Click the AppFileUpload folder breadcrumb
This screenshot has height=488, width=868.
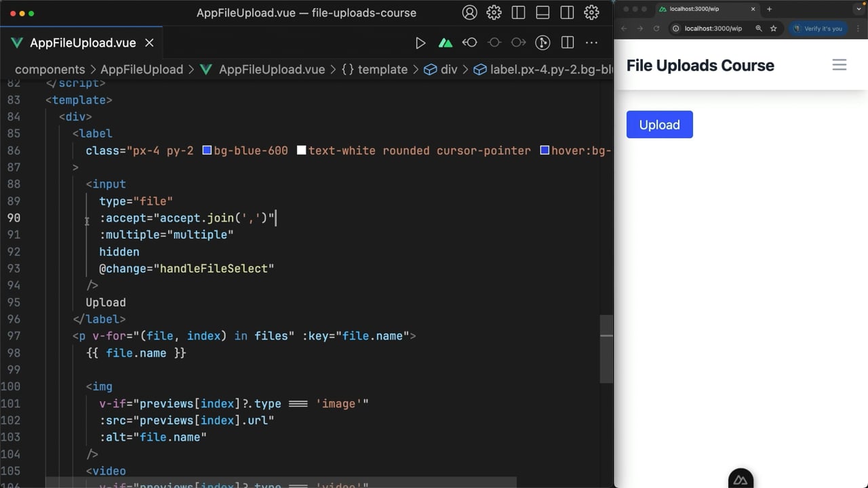142,69
